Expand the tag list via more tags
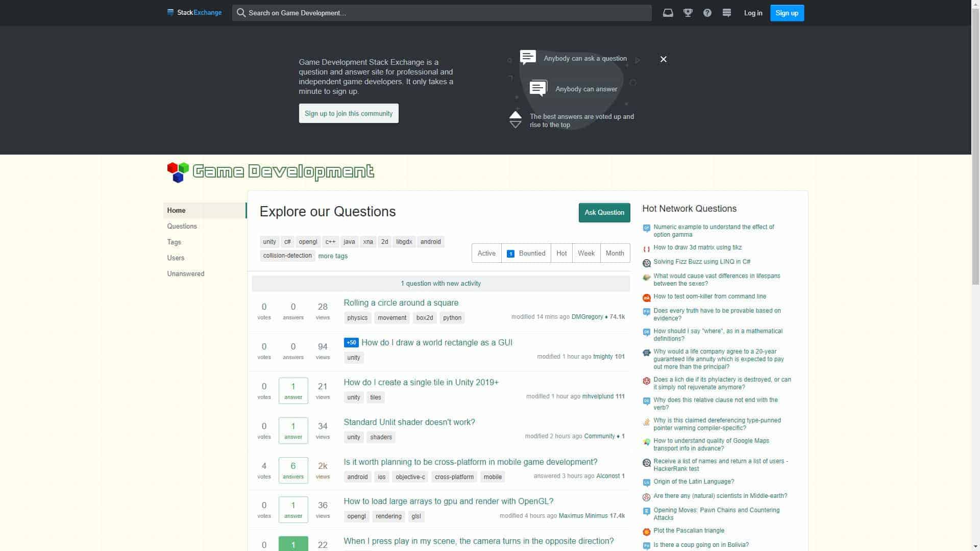 (x=333, y=256)
